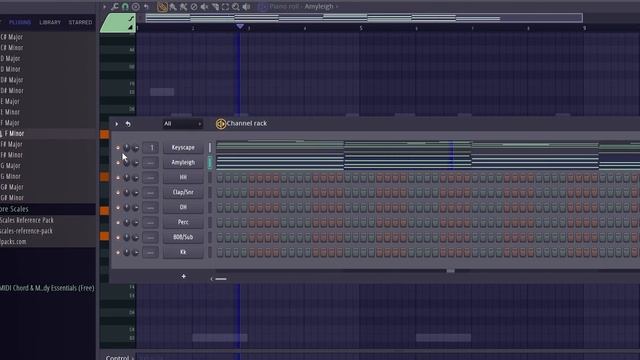
Task: Open the piano roll wrench tools menu
Action: pyautogui.click(x=115, y=7)
